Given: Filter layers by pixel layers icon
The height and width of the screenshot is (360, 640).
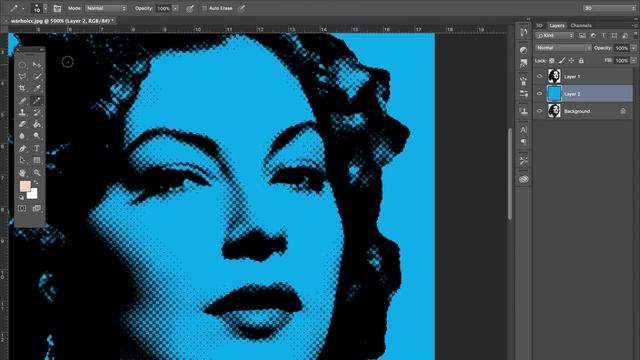Looking at the screenshot, I should (582, 36).
